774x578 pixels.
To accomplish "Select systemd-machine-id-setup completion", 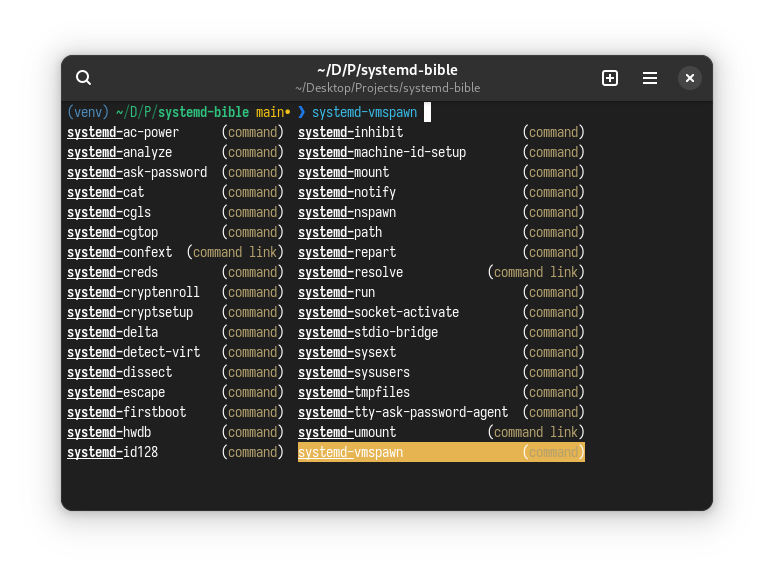I will (382, 152).
